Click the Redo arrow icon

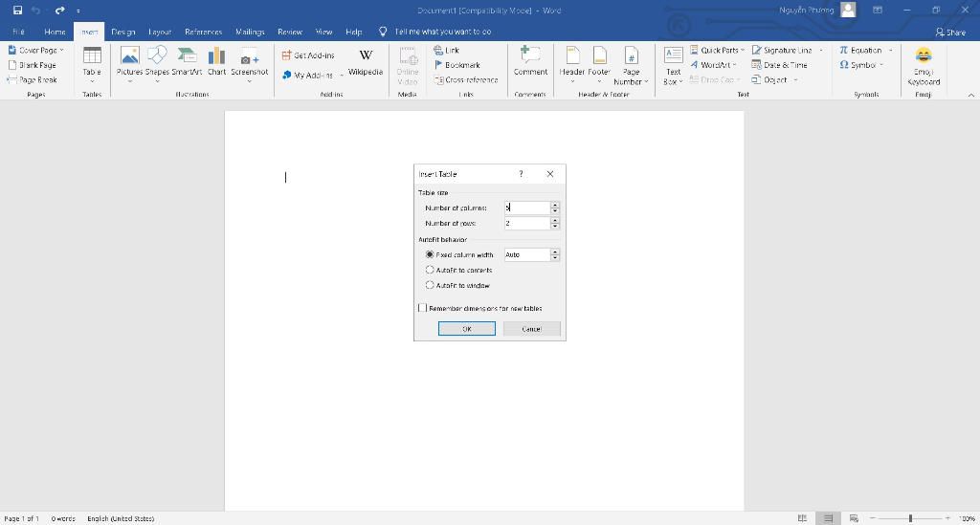coord(60,10)
